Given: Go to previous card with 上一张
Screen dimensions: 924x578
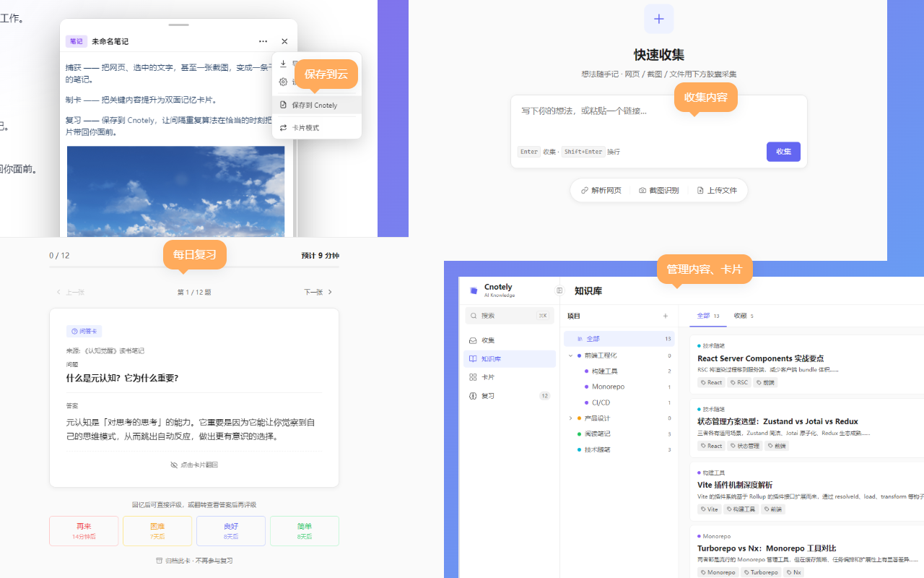Looking at the screenshot, I should click(x=71, y=292).
